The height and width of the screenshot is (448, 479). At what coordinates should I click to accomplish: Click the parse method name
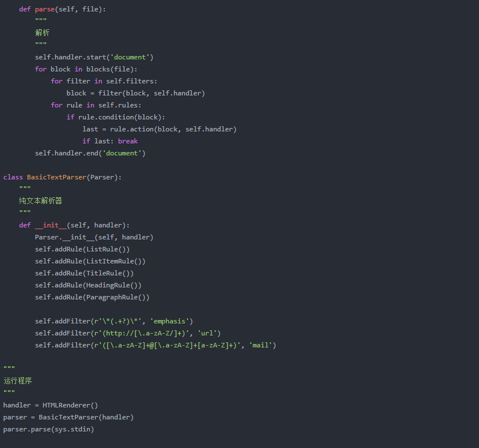45,9
